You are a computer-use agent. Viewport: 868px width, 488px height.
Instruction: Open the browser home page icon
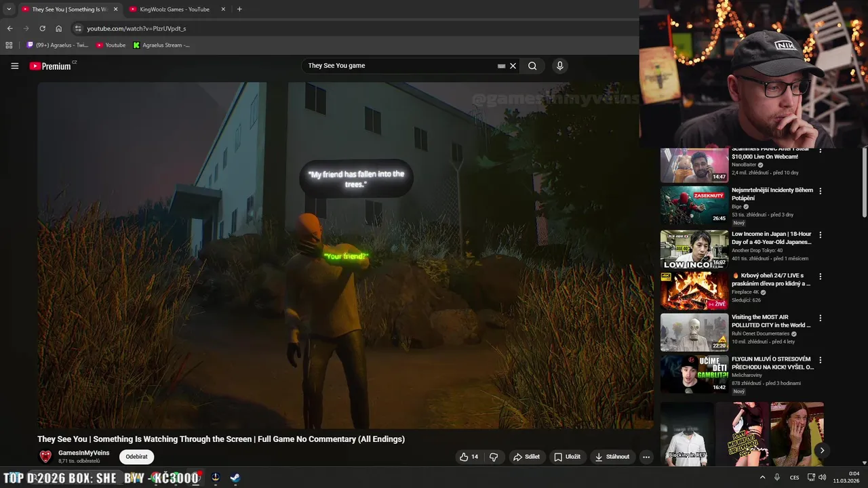58,28
